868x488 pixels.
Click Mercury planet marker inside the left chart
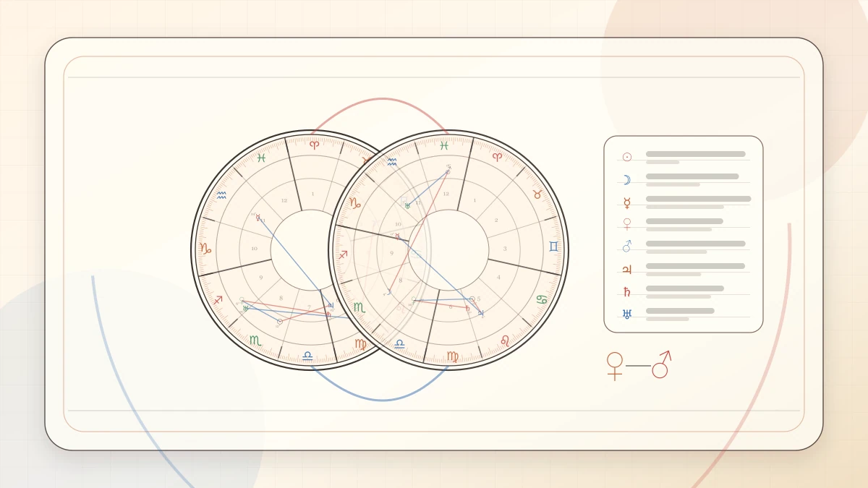click(x=258, y=217)
